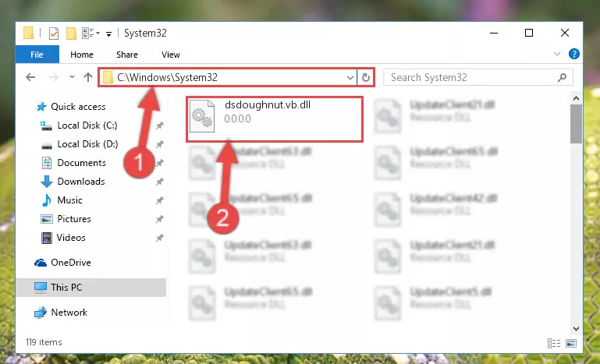
Task: Select Network in the navigation pane
Action: [69, 313]
